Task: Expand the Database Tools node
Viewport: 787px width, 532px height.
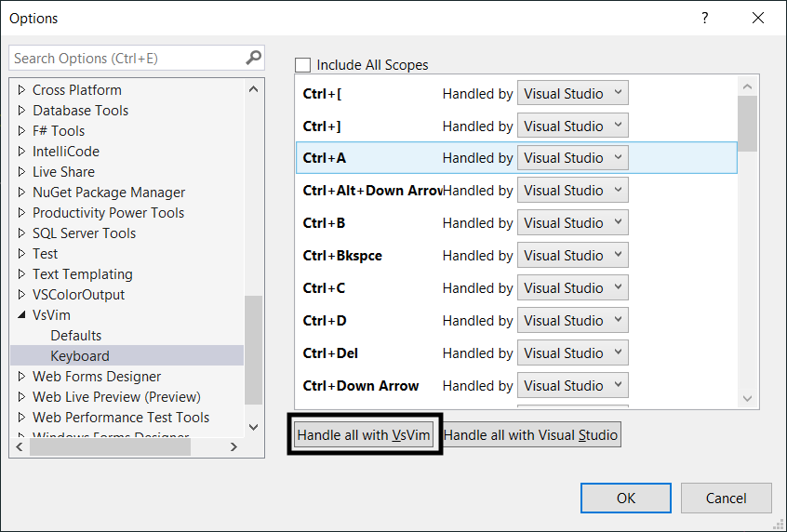Action: 21,111
